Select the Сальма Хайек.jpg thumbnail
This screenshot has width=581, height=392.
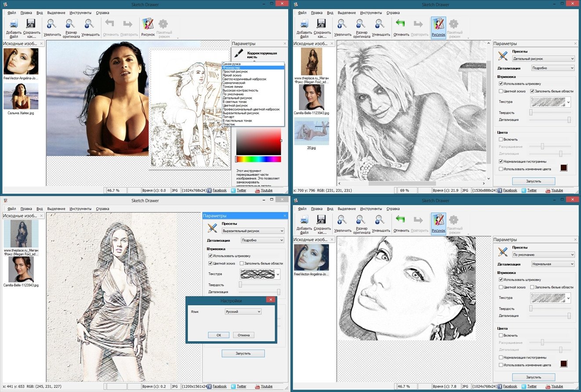point(21,96)
